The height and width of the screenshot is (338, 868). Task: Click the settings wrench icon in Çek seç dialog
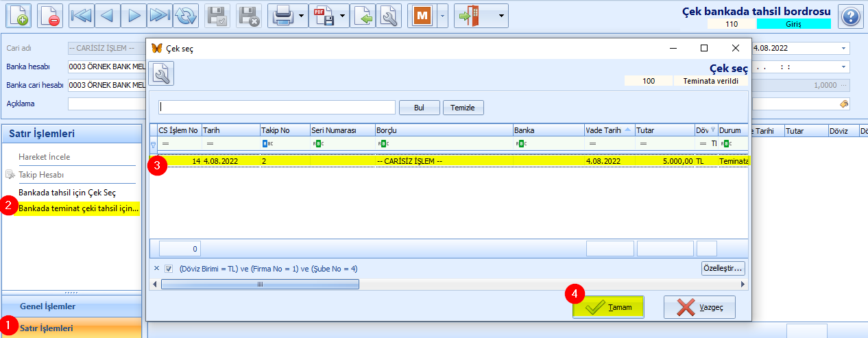(x=162, y=73)
